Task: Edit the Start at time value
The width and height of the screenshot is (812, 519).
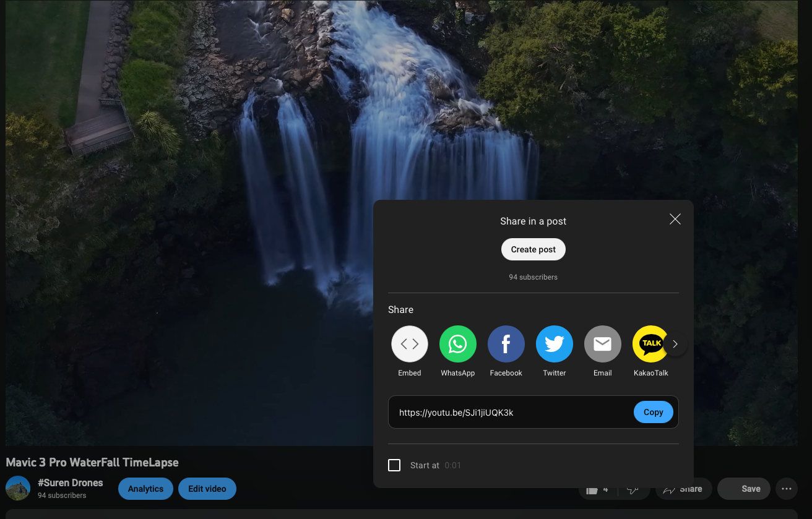Action: click(453, 465)
